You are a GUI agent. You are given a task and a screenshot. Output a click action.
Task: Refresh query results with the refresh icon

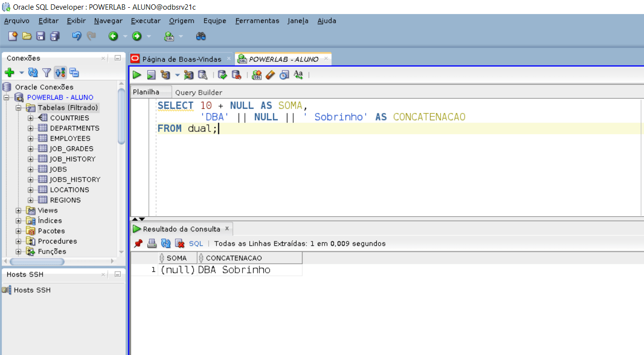pyautogui.click(x=166, y=243)
